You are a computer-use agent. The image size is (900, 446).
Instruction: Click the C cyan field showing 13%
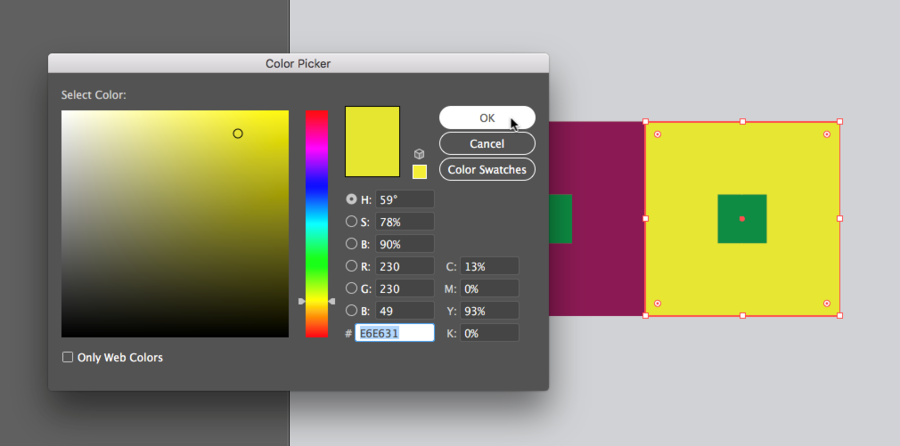(x=489, y=266)
